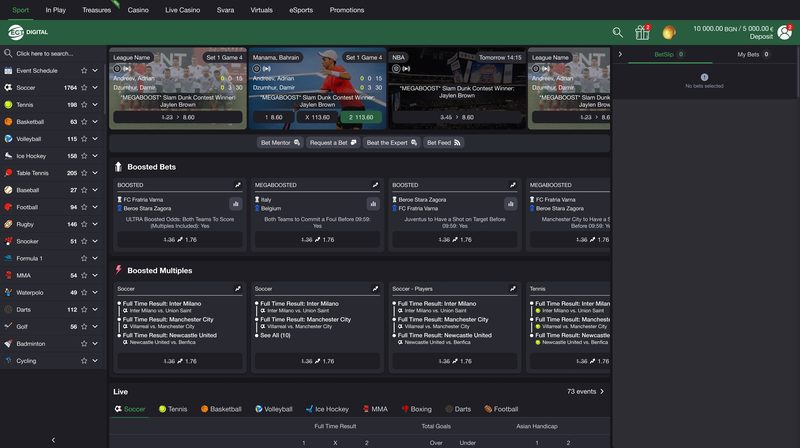800x448 pixels.
Task: Open the Bet Mentor button
Action: pyautogui.click(x=280, y=143)
